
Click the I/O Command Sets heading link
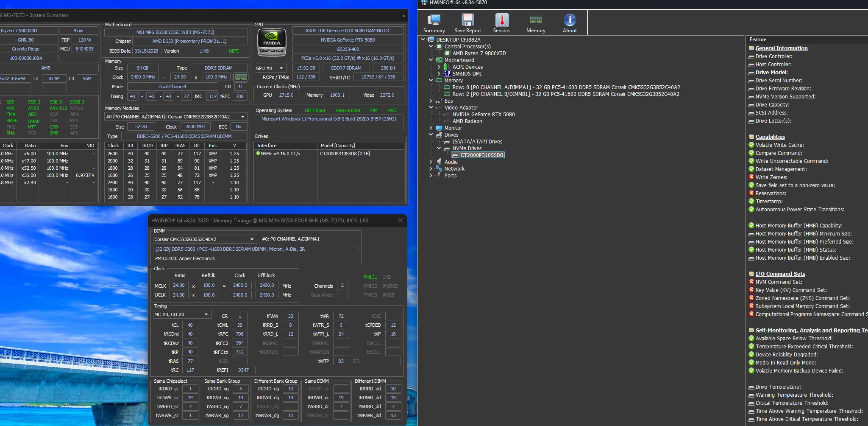tap(780, 274)
